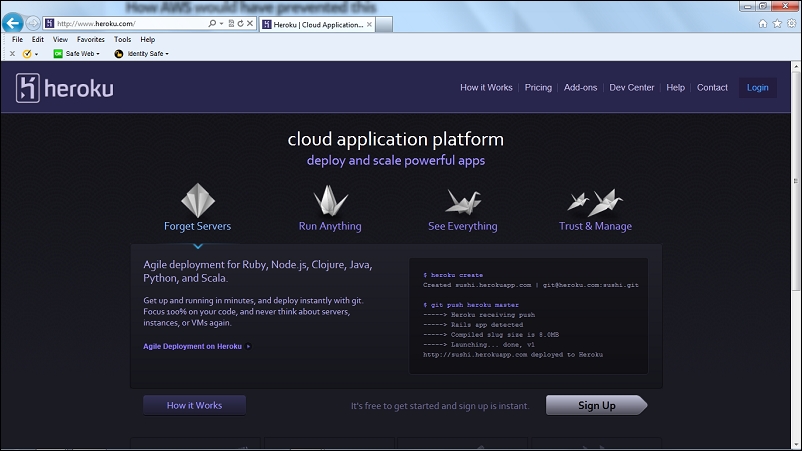Viewport: 802px width, 451px height.
Task: Open favorites star icon
Action: [777, 24]
